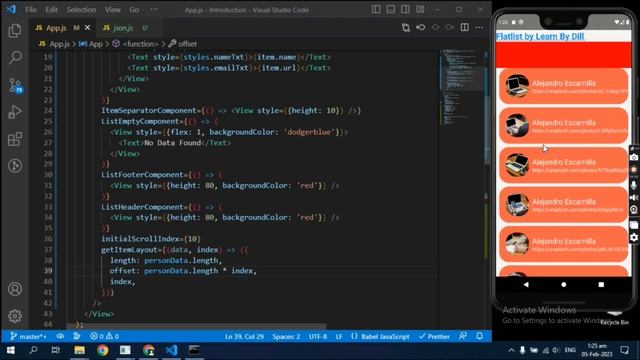Open the Go menu
Viewport: 640px width, 360px height.
click(134, 10)
